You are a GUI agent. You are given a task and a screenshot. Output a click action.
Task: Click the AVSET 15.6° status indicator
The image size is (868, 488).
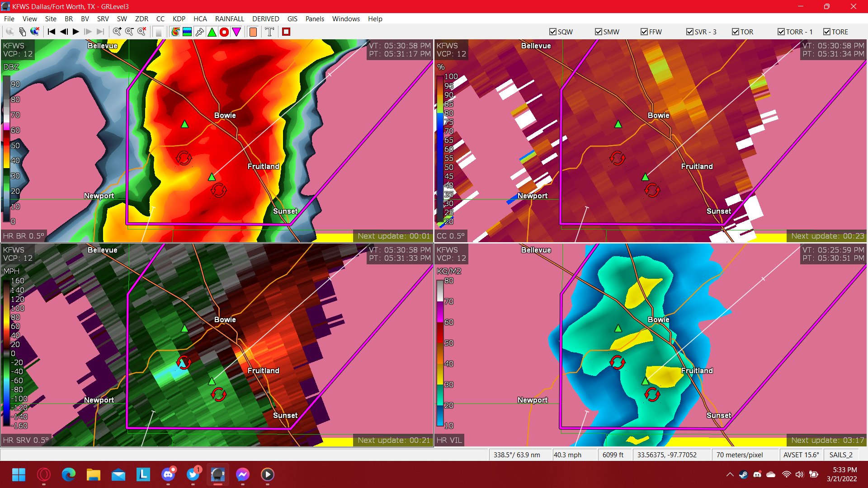[x=801, y=455]
